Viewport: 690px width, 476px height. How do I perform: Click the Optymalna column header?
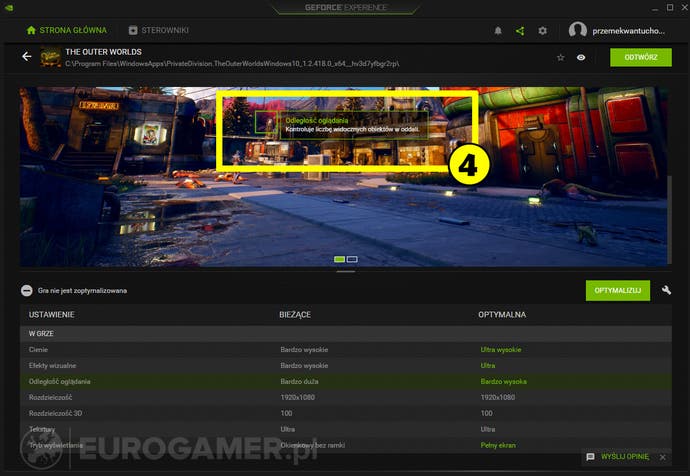(x=502, y=315)
